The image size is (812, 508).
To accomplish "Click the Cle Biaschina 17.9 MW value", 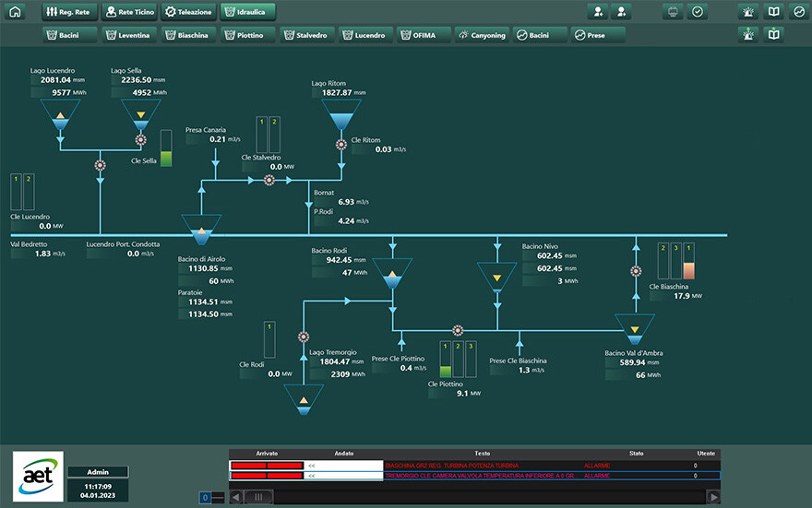I will pos(684,297).
